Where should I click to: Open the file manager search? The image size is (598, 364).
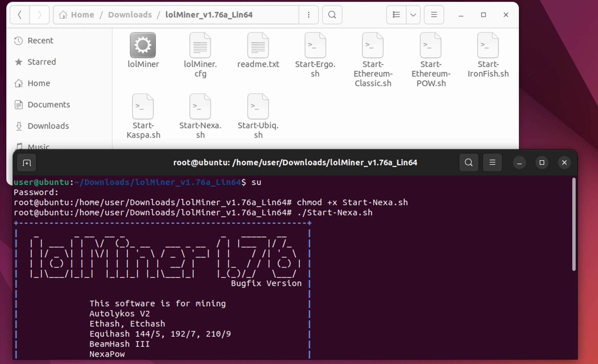[332, 15]
